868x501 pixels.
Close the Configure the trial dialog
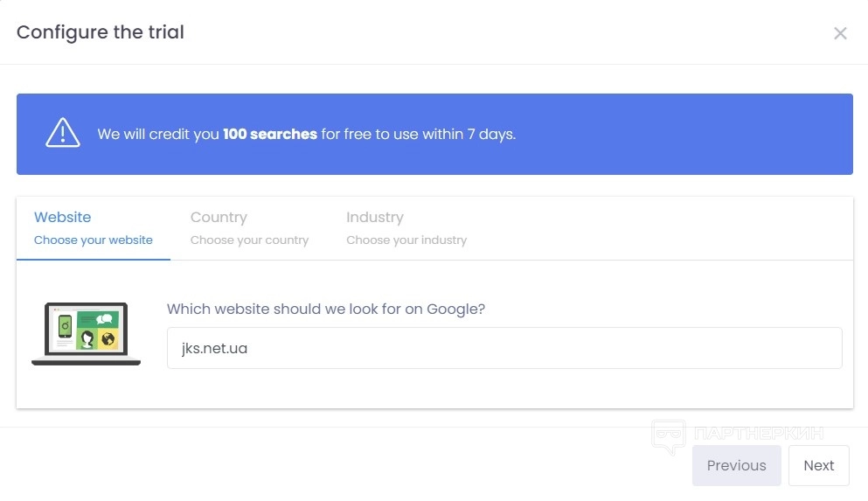840,33
